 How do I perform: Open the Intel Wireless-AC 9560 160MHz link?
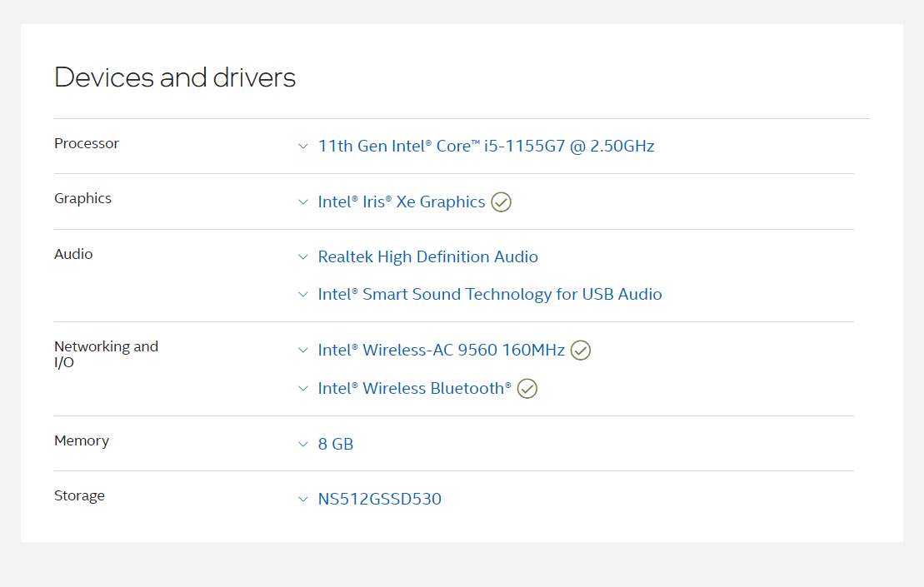(x=442, y=351)
